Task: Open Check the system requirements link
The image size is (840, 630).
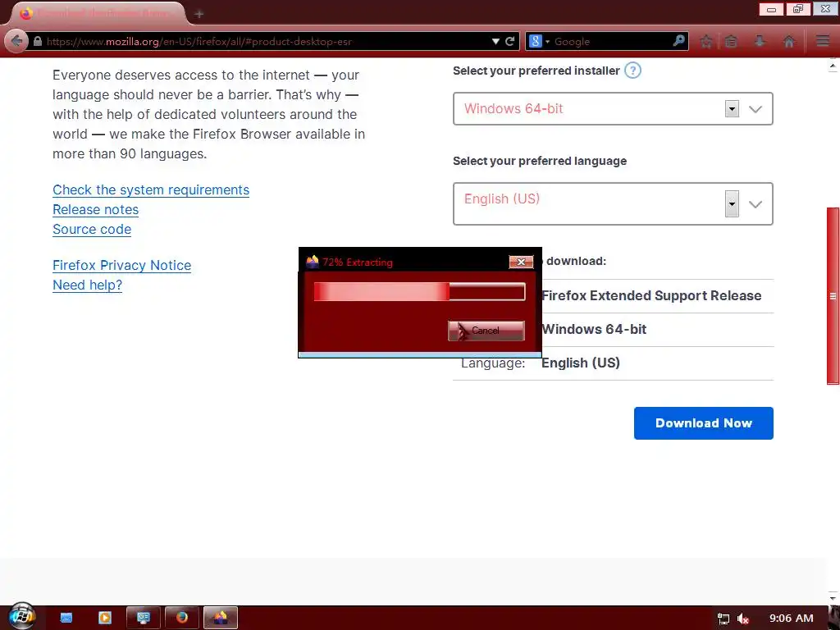Action: pos(151,190)
